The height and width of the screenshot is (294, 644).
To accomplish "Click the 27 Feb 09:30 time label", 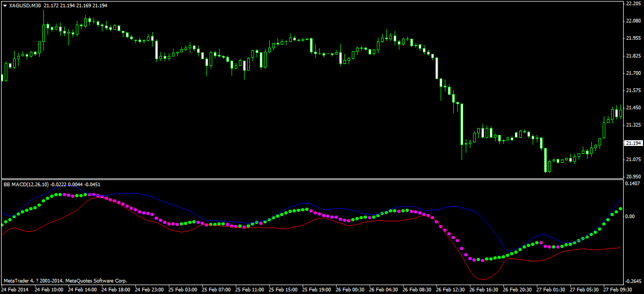I will pyautogui.click(x=618, y=289).
